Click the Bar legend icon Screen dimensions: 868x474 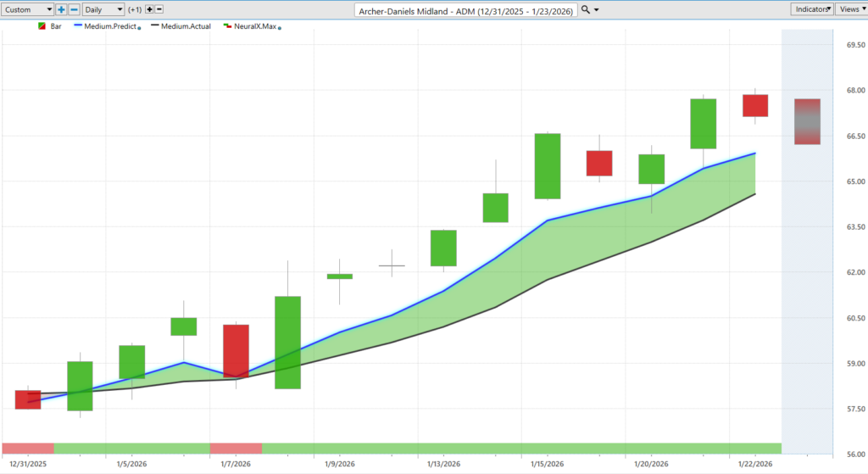point(42,26)
